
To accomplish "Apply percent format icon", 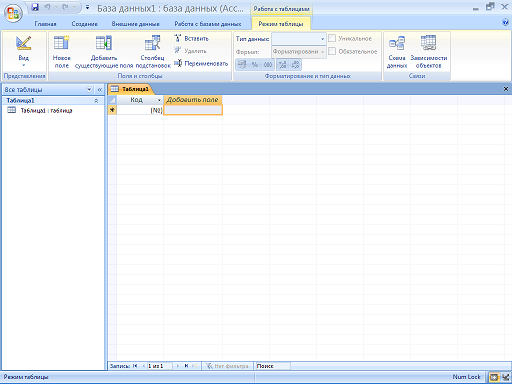I will pos(255,65).
